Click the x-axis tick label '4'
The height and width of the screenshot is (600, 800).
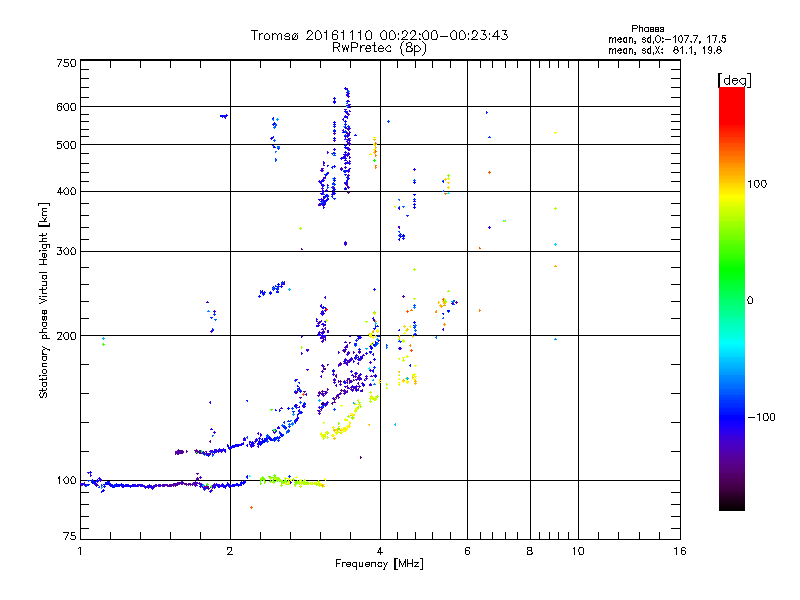point(380,551)
